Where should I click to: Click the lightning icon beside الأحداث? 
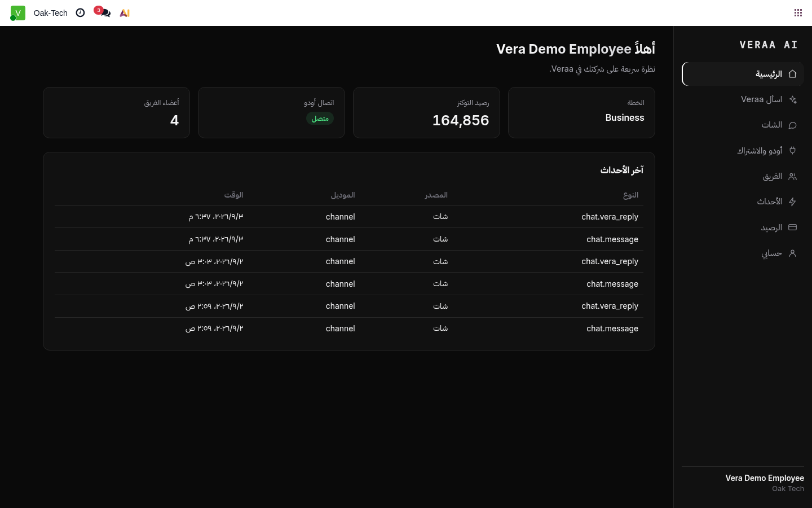(x=792, y=202)
